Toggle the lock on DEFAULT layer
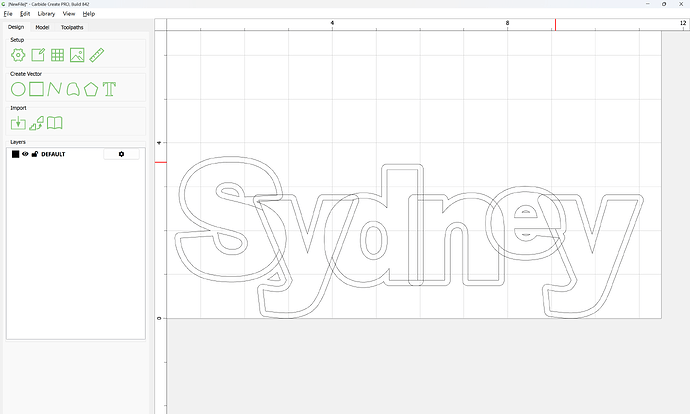 coord(34,154)
